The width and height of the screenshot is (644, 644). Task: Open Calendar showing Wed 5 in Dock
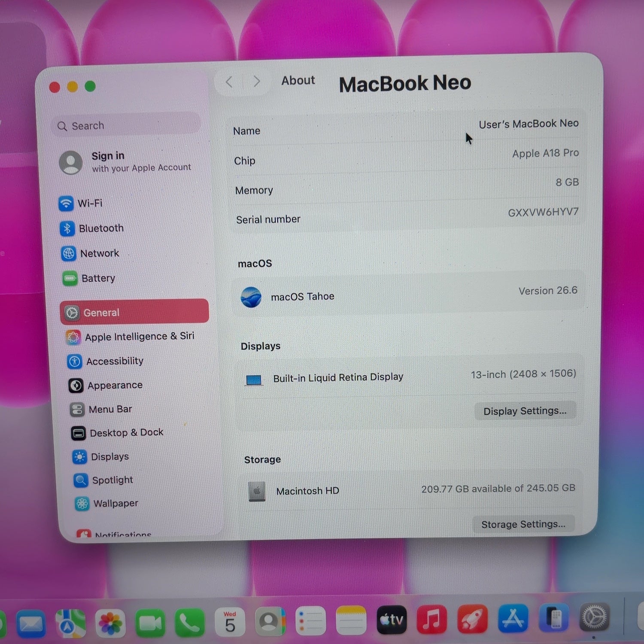[230, 621]
